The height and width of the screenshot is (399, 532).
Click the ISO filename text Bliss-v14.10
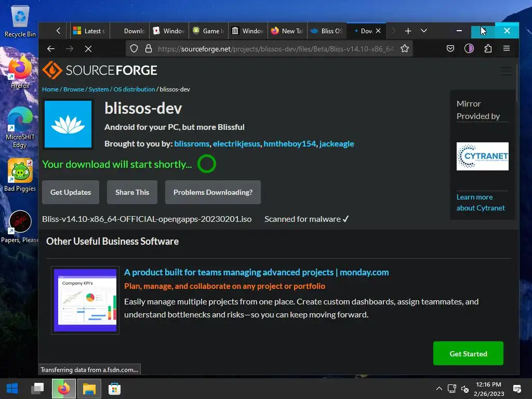(x=147, y=219)
